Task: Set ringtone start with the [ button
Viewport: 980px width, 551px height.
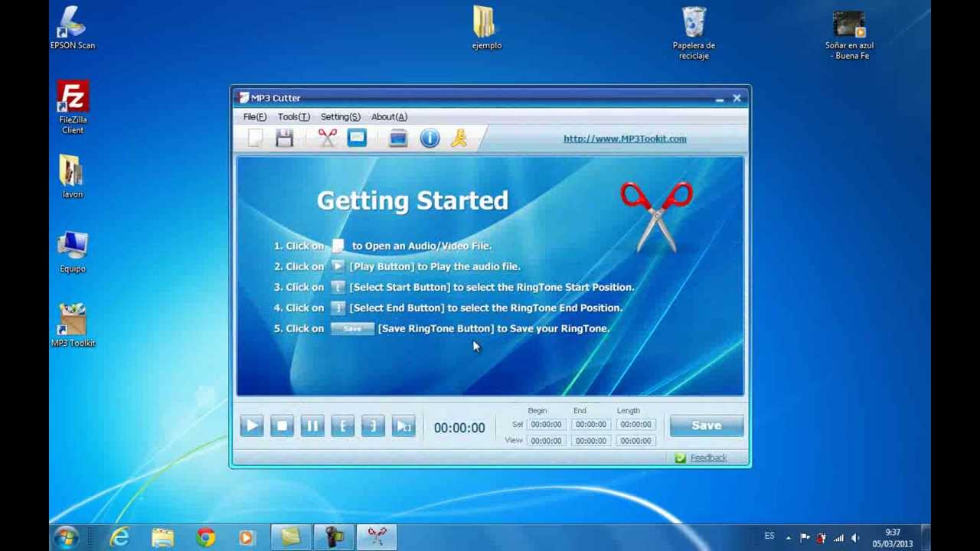Action: [x=343, y=426]
